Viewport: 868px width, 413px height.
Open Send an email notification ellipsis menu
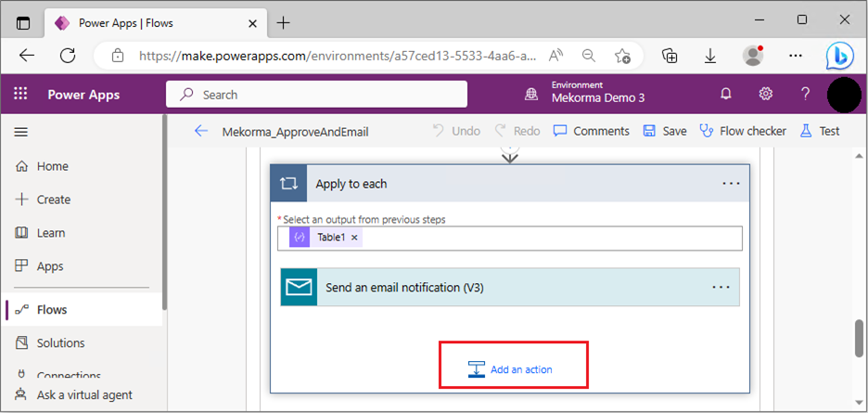pyautogui.click(x=721, y=288)
